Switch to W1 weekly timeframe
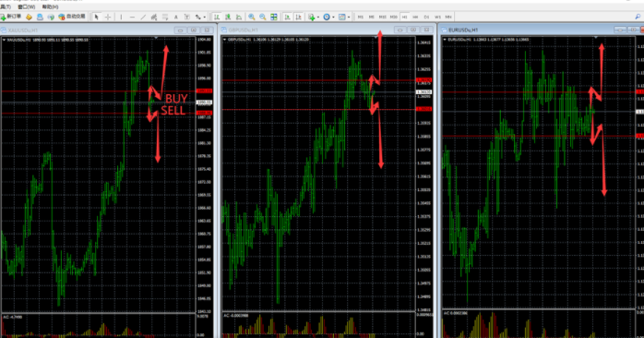This screenshot has height=338, width=644. pyautogui.click(x=437, y=17)
